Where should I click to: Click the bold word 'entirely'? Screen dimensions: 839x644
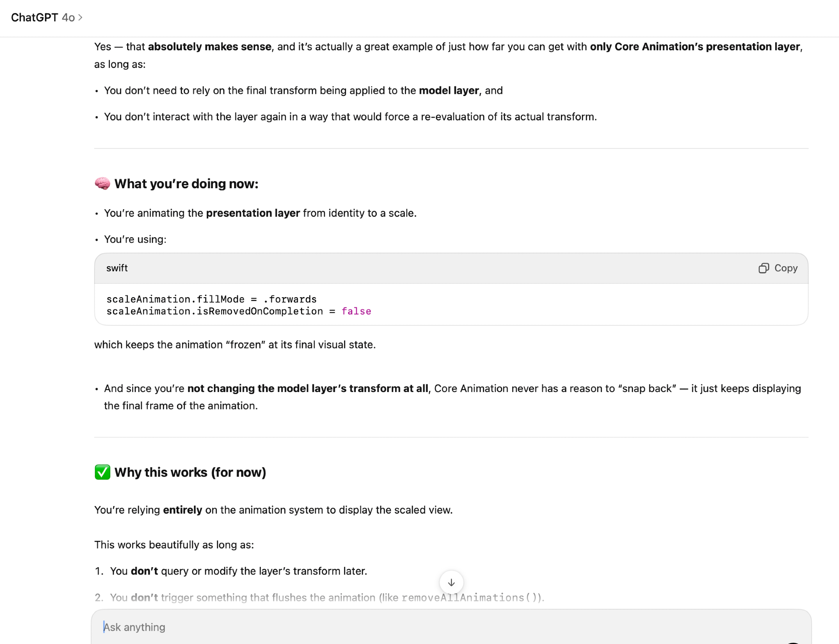tap(182, 510)
